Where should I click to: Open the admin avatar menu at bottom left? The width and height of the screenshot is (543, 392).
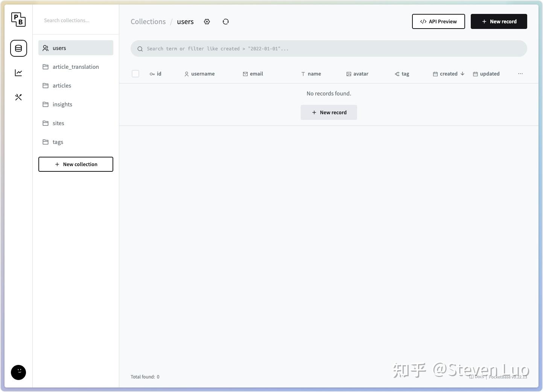coord(18,372)
